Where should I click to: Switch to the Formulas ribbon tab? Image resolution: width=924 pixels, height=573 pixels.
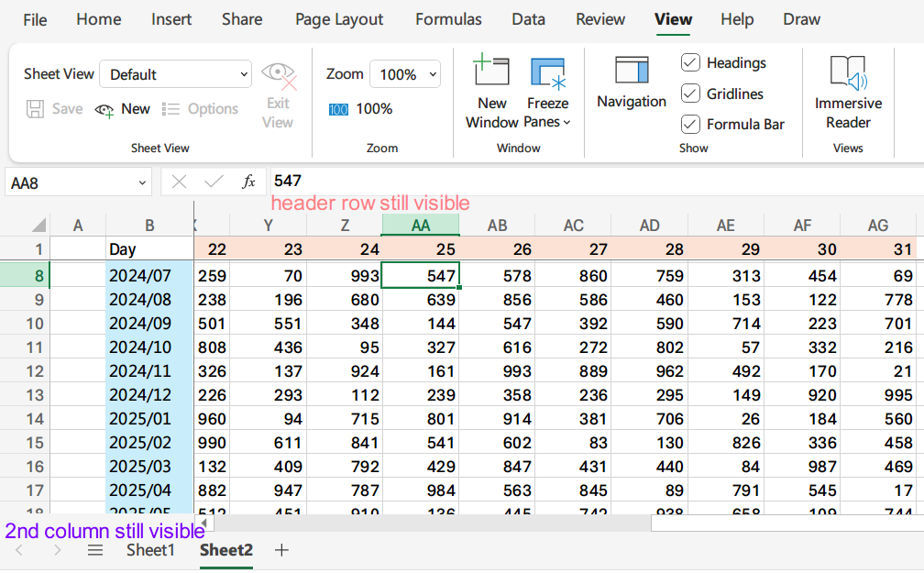pyautogui.click(x=448, y=18)
